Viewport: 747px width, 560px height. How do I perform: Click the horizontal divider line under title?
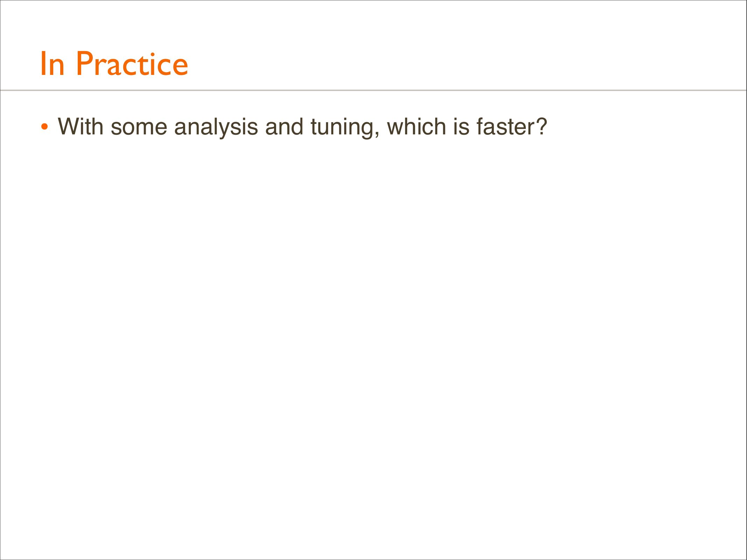[x=373, y=90]
